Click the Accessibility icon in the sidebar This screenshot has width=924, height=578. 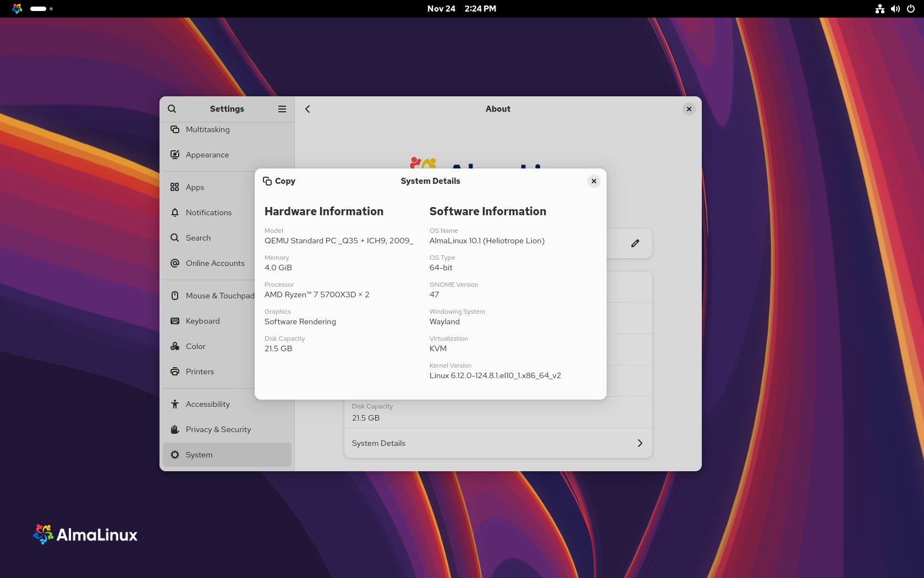[174, 403]
